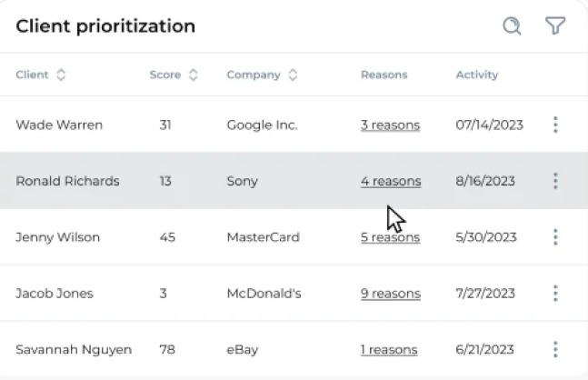View the 5 reasons link for MasterCard

(x=391, y=237)
